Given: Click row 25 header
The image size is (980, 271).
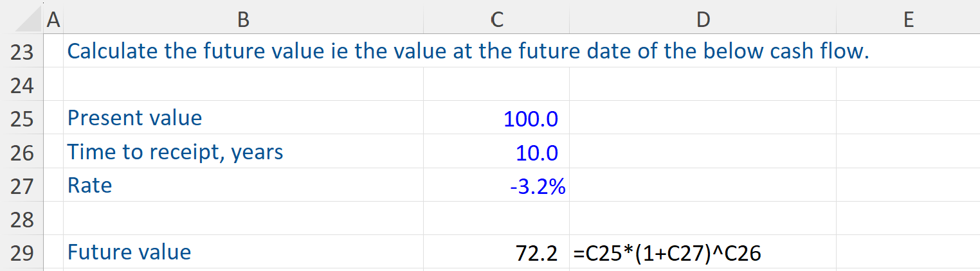Looking at the screenshot, I should pos(22,118).
